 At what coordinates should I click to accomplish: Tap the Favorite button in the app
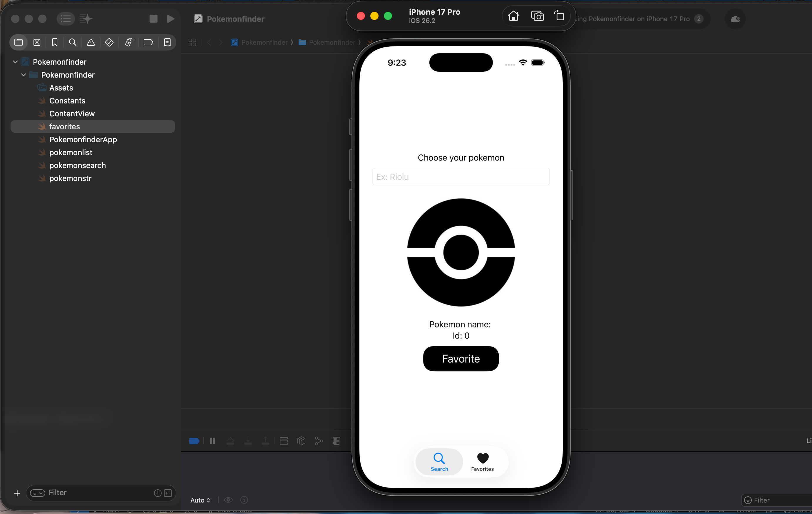tap(461, 359)
